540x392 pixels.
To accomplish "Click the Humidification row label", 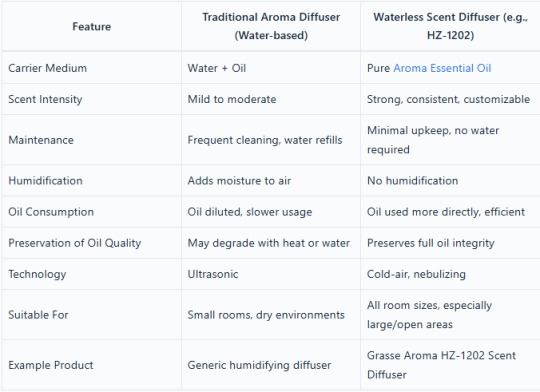I will tap(45, 180).
